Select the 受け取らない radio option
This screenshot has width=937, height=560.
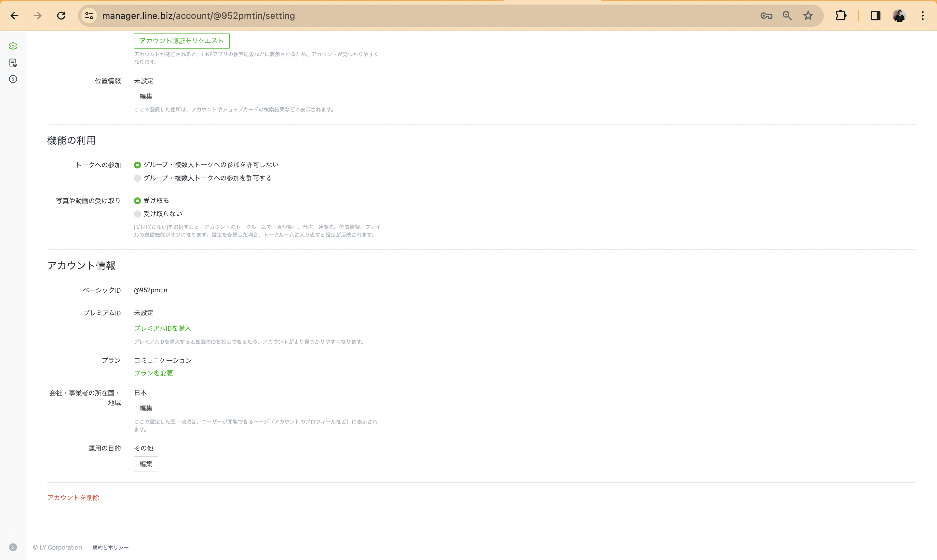pyautogui.click(x=137, y=214)
